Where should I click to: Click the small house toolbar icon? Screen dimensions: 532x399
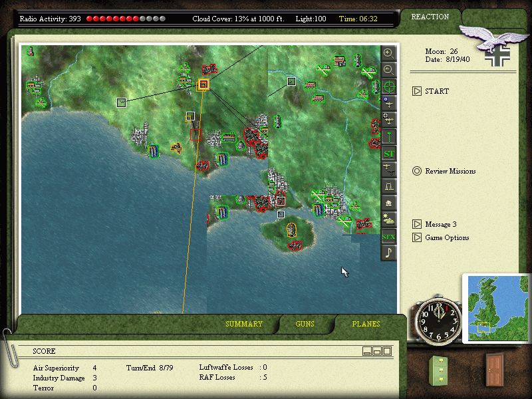[388, 203]
